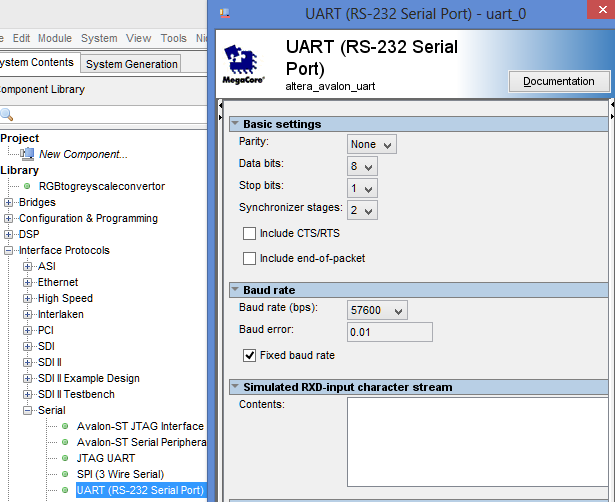Click the MegaCore logo in the UART dialog

point(243,65)
